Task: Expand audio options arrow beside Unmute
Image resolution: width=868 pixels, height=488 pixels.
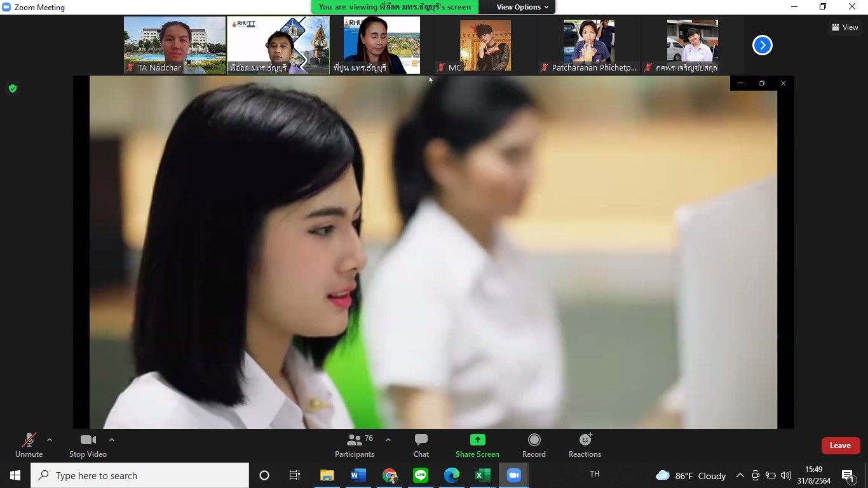Action: point(50,440)
